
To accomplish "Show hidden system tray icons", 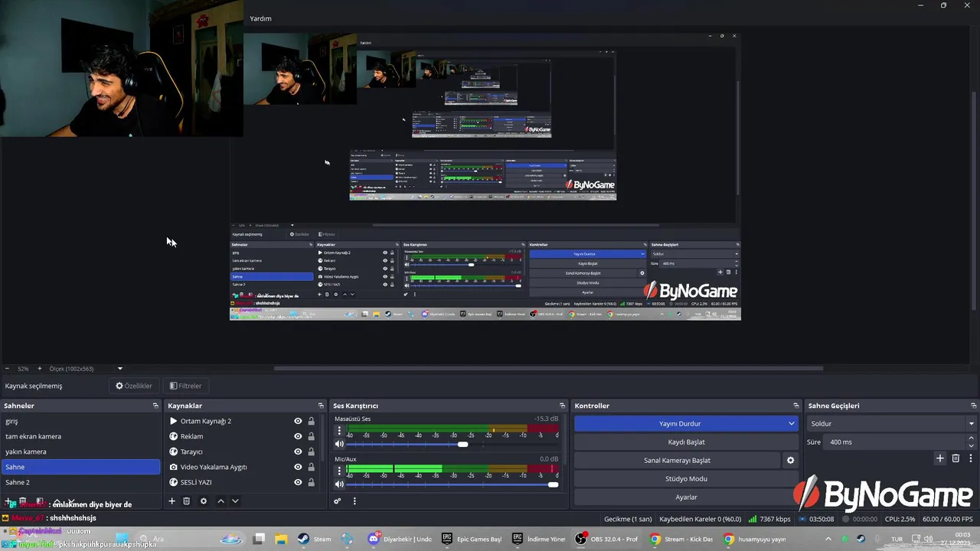I will point(828,539).
